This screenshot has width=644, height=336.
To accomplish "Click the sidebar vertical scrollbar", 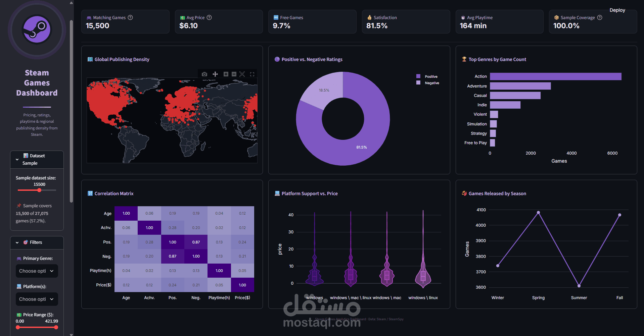I will (x=71, y=111).
